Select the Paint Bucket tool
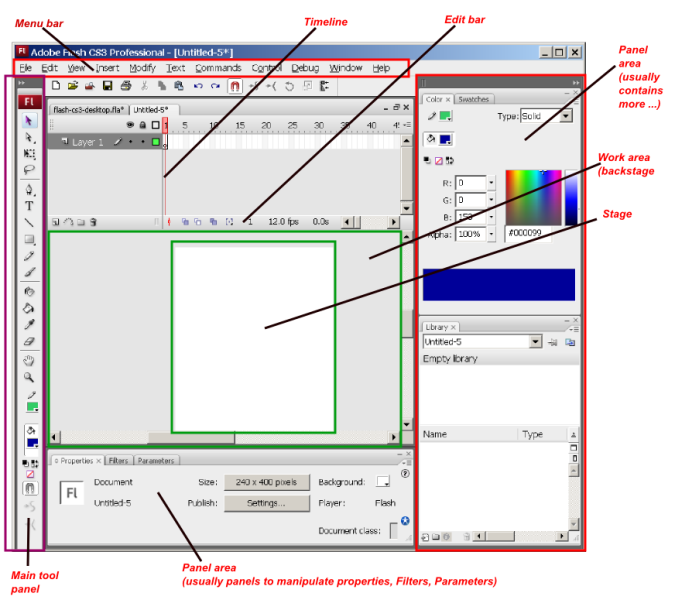This screenshot has width=675, height=600. [x=29, y=308]
